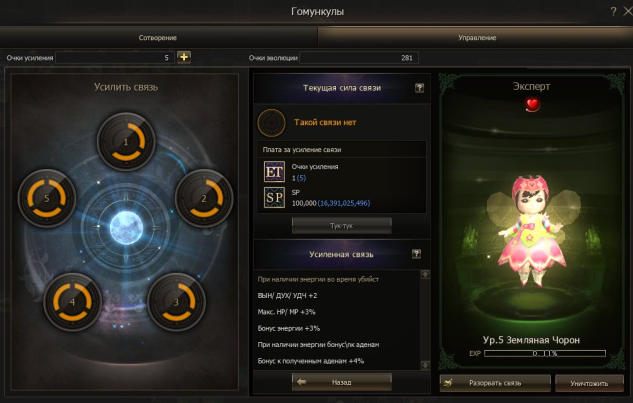Open help for Усиленная связь section
This screenshot has height=403, width=633.
coord(416,254)
